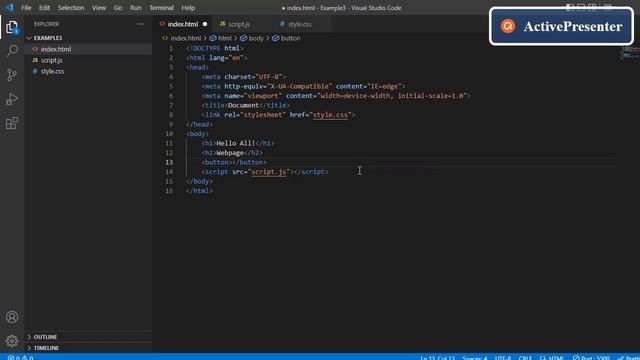640x360 pixels.
Task: Click Hello All! heading text
Action: click(236, 143)
